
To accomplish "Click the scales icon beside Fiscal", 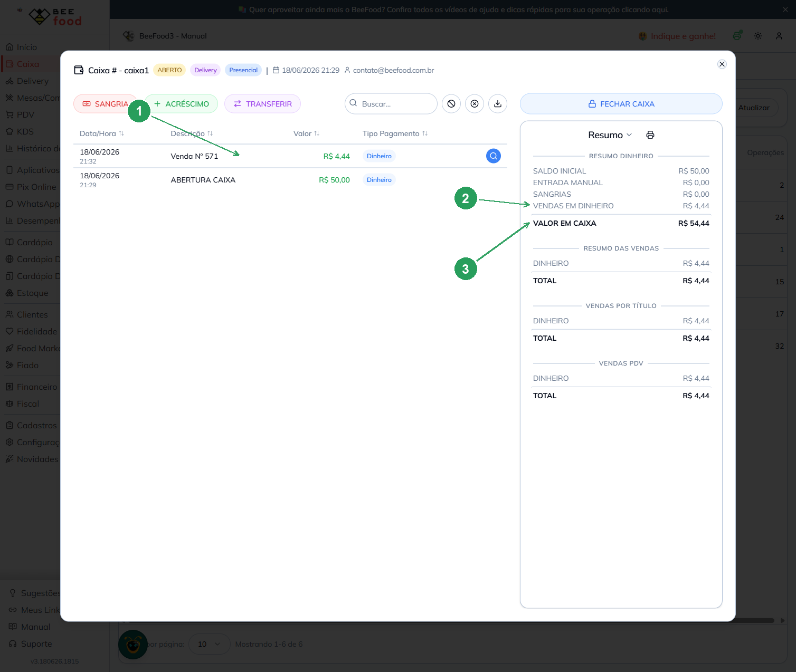I will pos(10,404).
